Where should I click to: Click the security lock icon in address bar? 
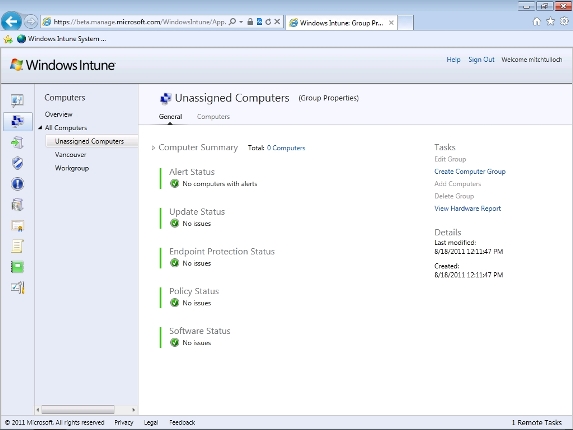250,22
